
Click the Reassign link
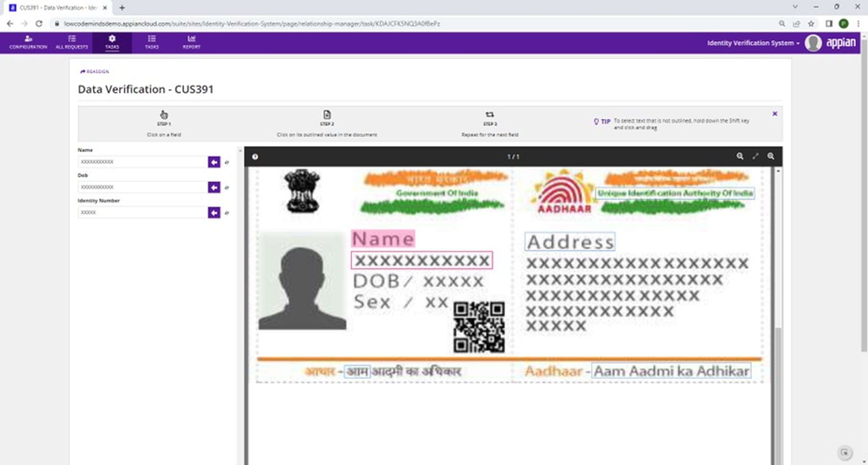tap(95, 71)
